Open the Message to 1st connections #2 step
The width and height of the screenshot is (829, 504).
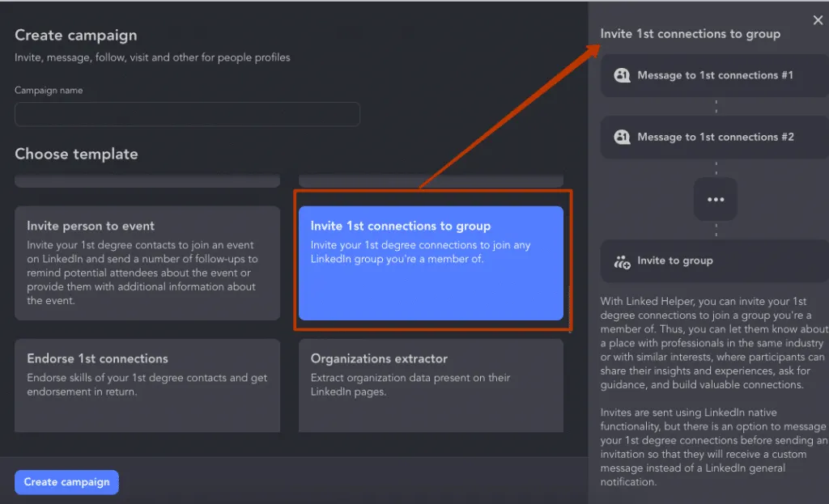click(714, 137)
